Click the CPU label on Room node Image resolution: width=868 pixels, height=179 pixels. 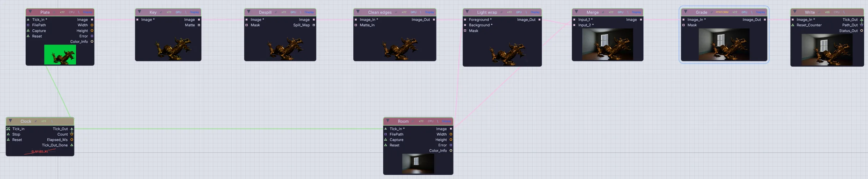[x=431, y=122]
